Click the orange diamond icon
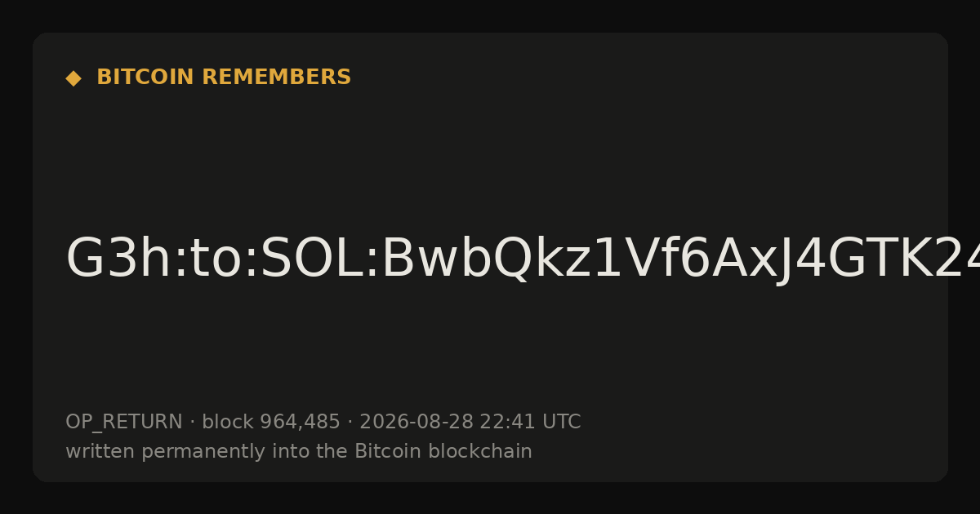Screen dimensions: 980x514 (73, 78)
